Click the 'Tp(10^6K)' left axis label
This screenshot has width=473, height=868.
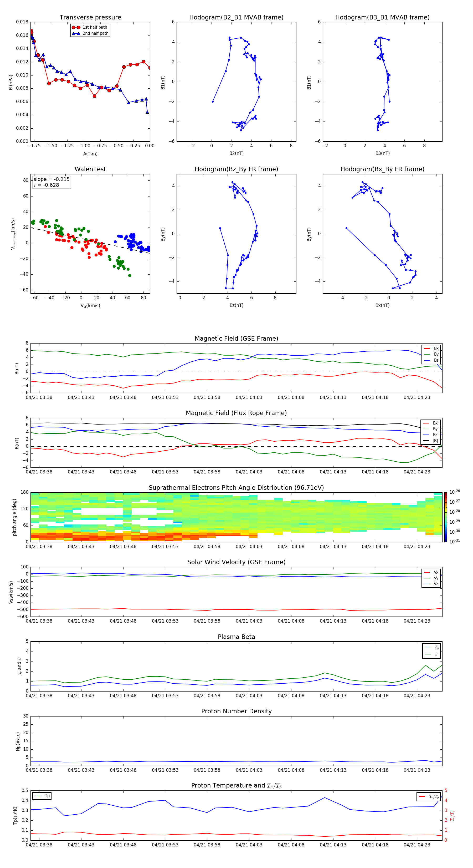(15, 815)
